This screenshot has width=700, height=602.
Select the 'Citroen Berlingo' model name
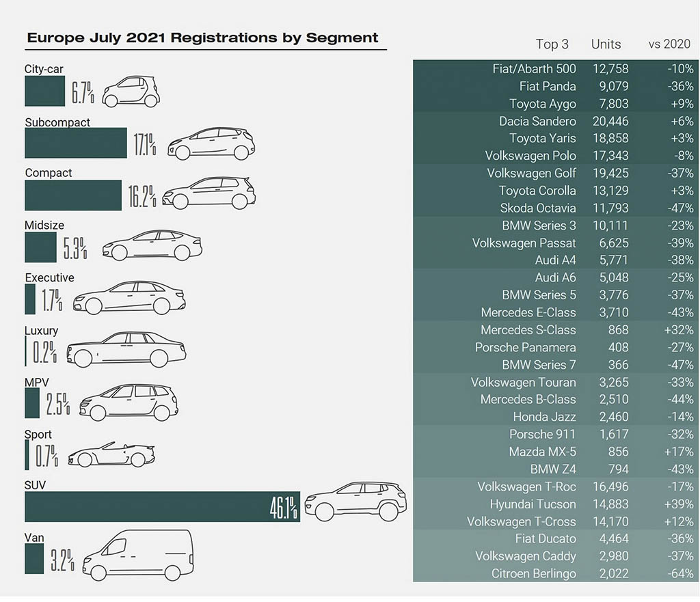(533, 573)
